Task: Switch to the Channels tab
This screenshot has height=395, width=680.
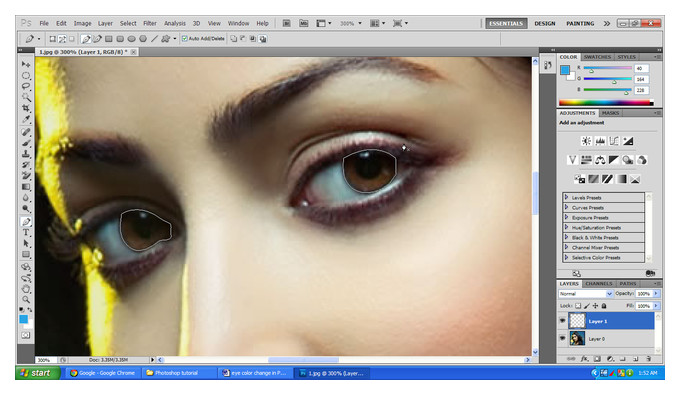Action: pyautogui.click(x=598, y=284)
